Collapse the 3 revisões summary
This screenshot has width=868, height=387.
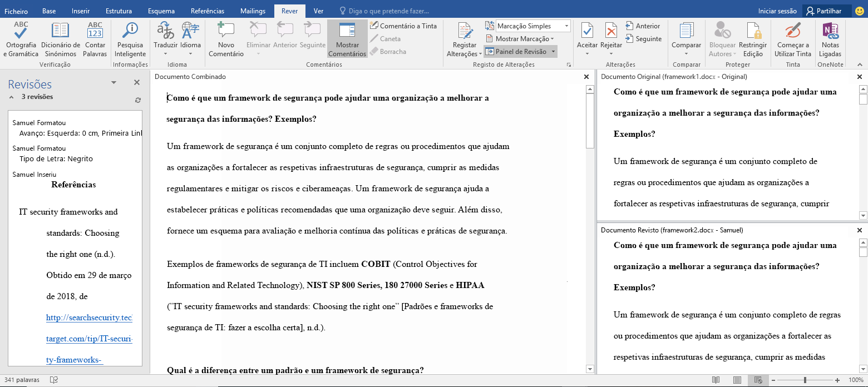pos(11,97)
